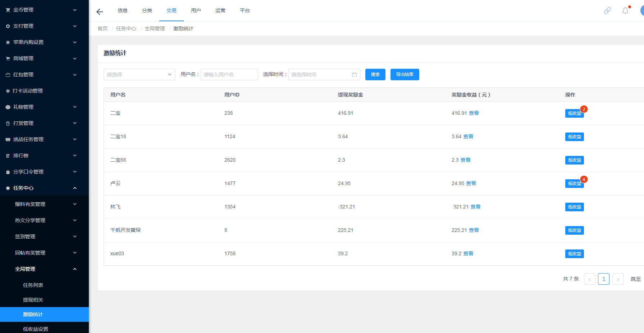Click the 挑战任务管理 icon

8,140
